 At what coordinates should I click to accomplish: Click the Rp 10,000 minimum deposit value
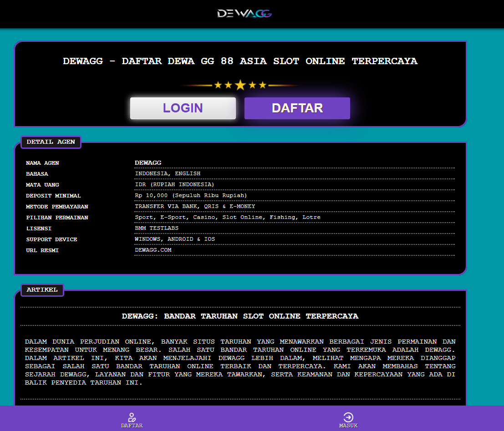(x=191, y=195)
